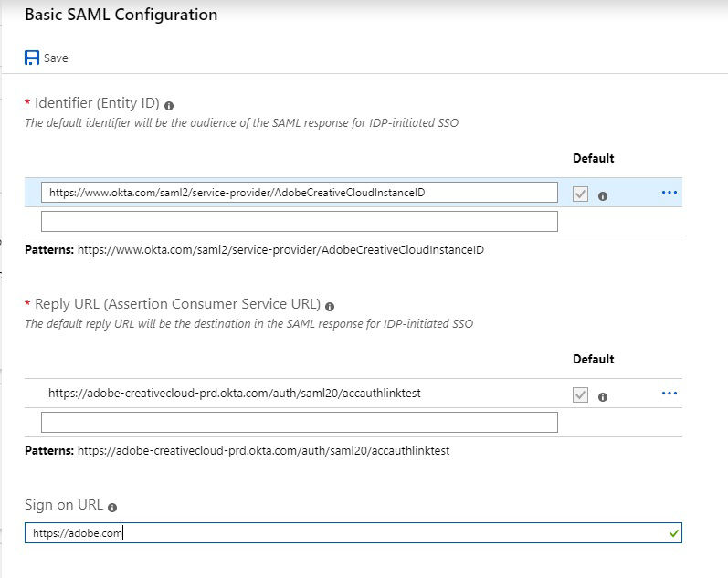This screenshot has height=578, width=728.
Task: Click the Reply URL (Assertion Consumer Service URL) label
Action: tap(177, 304)
